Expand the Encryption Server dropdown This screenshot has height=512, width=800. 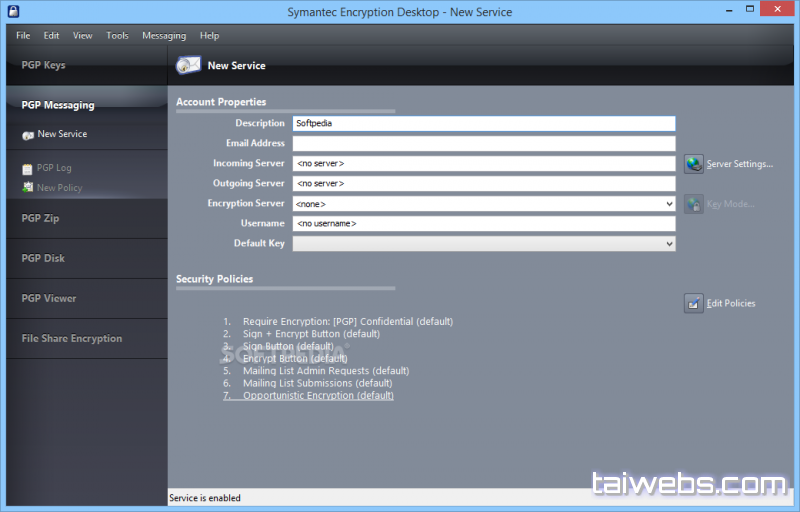coord(669,204)
